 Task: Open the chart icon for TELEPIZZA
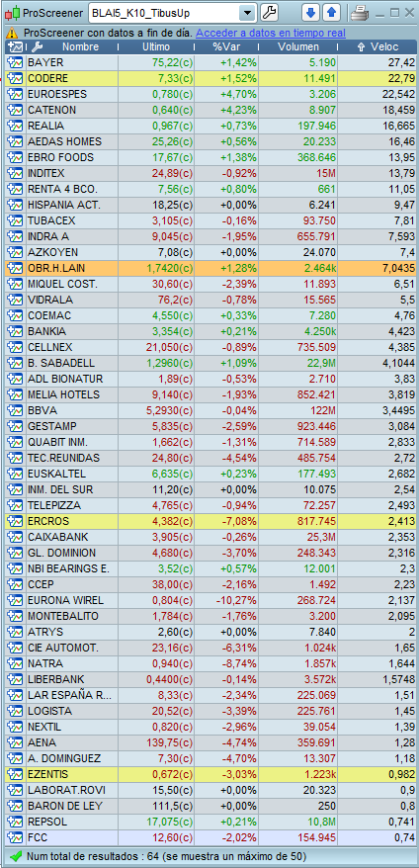click(13, 505)
